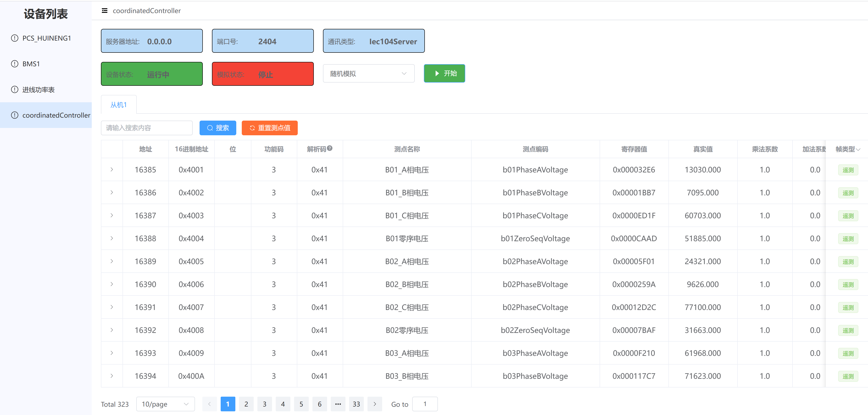This screenshot has height=415, width=868.
Task: Expand row for address 16392
Action: (112, 330)
